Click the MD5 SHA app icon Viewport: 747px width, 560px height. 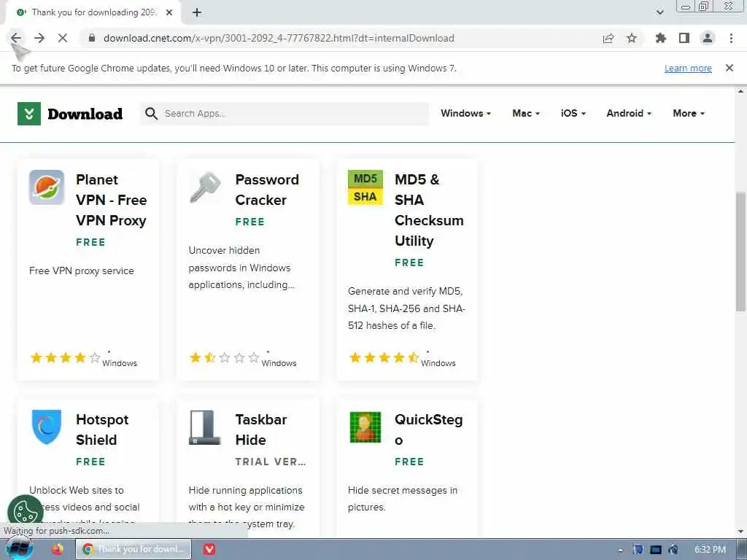tap(365, 187)
